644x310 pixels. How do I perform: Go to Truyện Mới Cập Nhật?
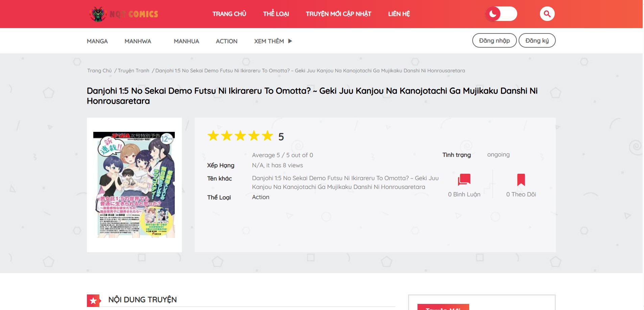coord(338,14)
